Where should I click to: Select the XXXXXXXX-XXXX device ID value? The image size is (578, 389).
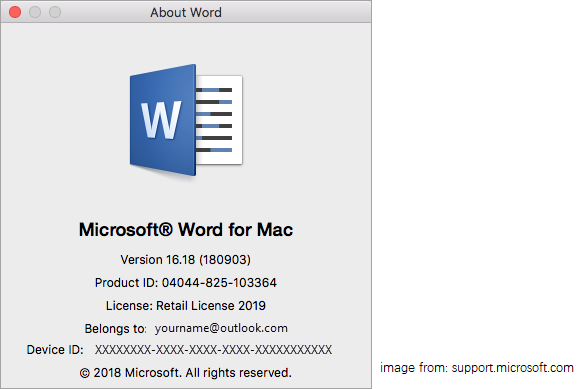[x=213, y=350]
